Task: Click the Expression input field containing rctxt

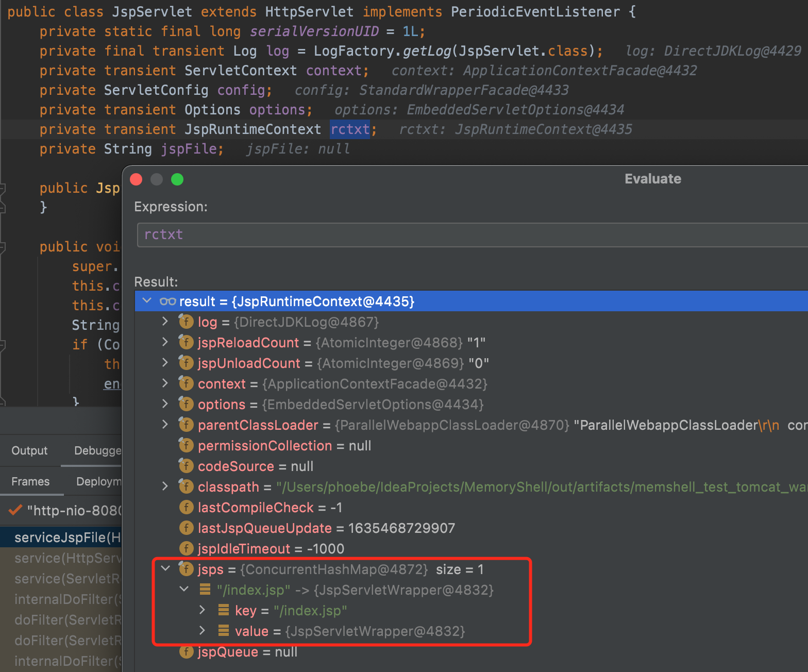Action: pyautogui.click(x=472, y=235)
